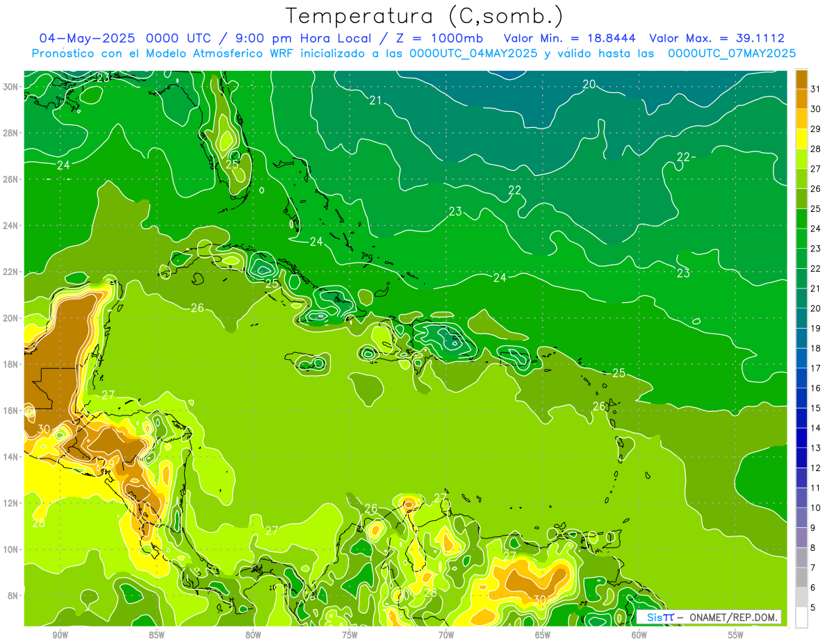This screenshot has width=834, height=644.
Task: Click the '5' label on the color scale
Action: pyautogui.click(x=813, y=608)
